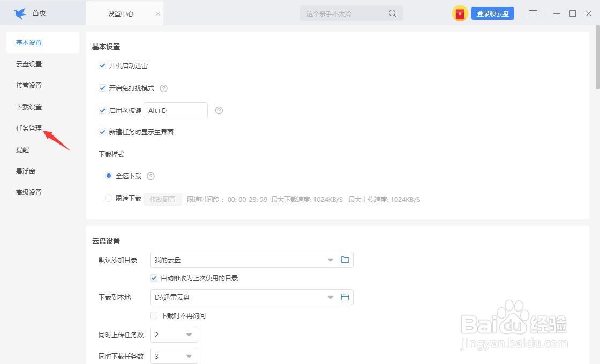600x364 pixels.
Task: Click the 最大上传速度: 1024KB/S text
Action: pos(384,200)
